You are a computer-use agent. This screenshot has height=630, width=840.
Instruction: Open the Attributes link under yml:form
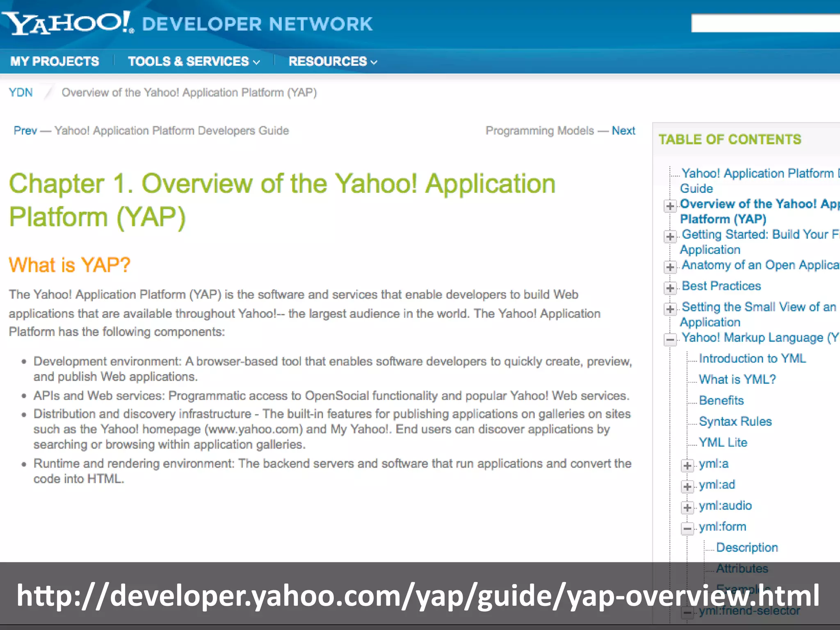[x=742, y=568]
